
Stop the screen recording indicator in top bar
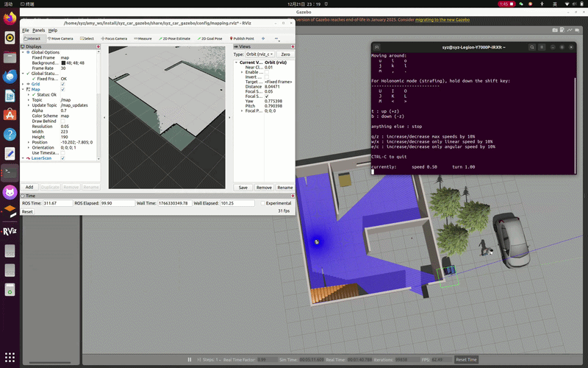tap(506, 4)
